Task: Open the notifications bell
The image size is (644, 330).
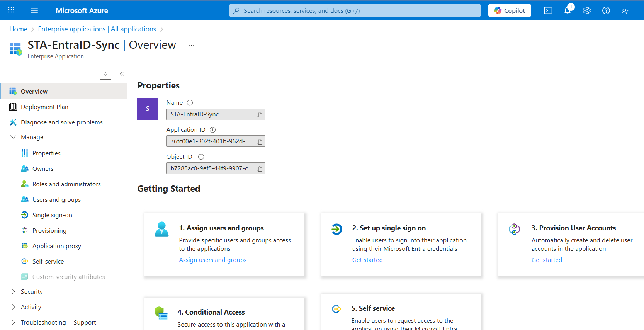Action: (567, 10)
